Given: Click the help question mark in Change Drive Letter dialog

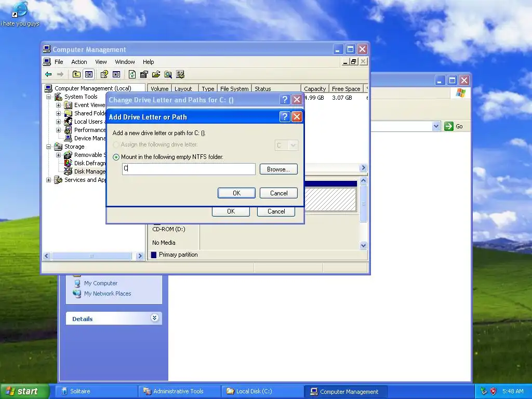Looking at the screenshot, I should coord(285,100).
